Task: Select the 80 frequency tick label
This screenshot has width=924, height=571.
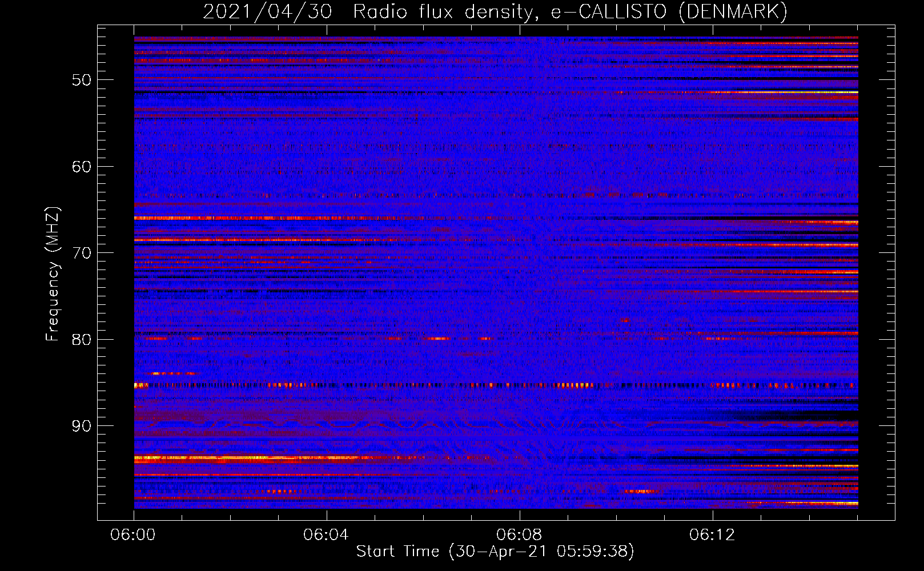Action: pos(82,340)
